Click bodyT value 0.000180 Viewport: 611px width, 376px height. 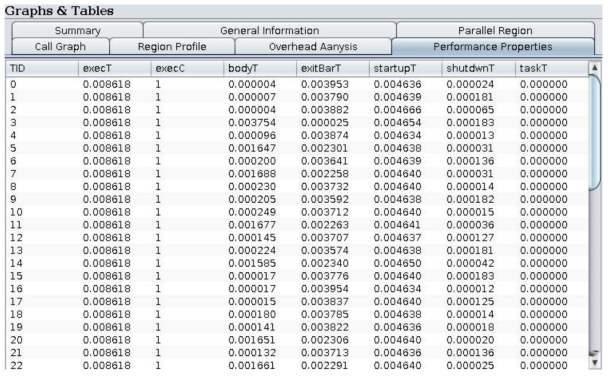tap(252, 314)
